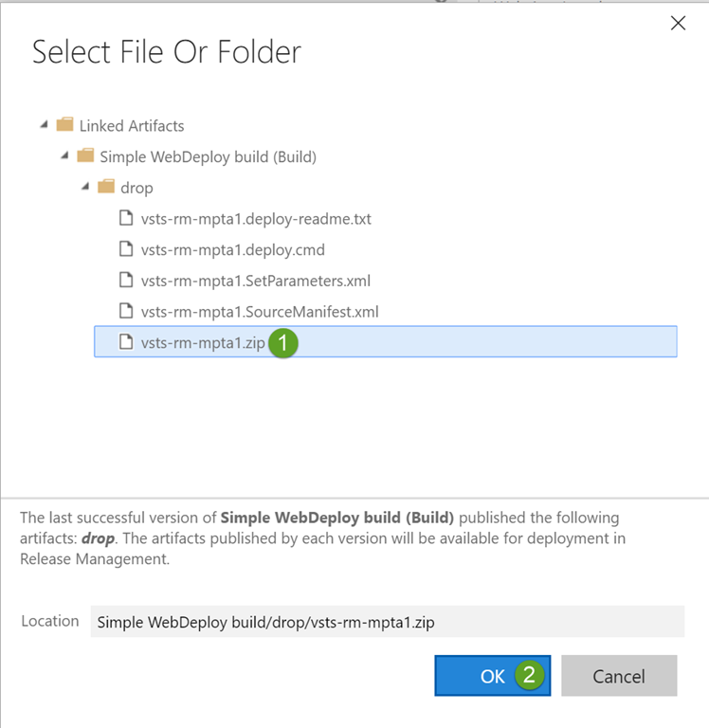The image size is (709, 728).
Task: Click the deploy.cmd file icon
Action: coord(125,250)
